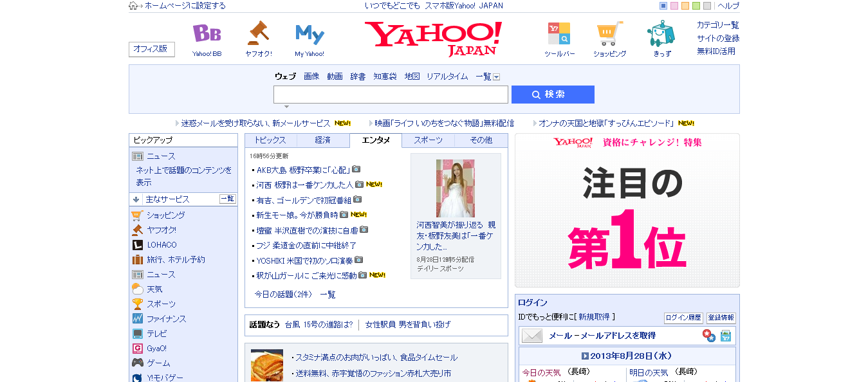Click the envelope mail icon in login panel
The height and width of the screenshot is (382, 868).
(x=532, y=336)
